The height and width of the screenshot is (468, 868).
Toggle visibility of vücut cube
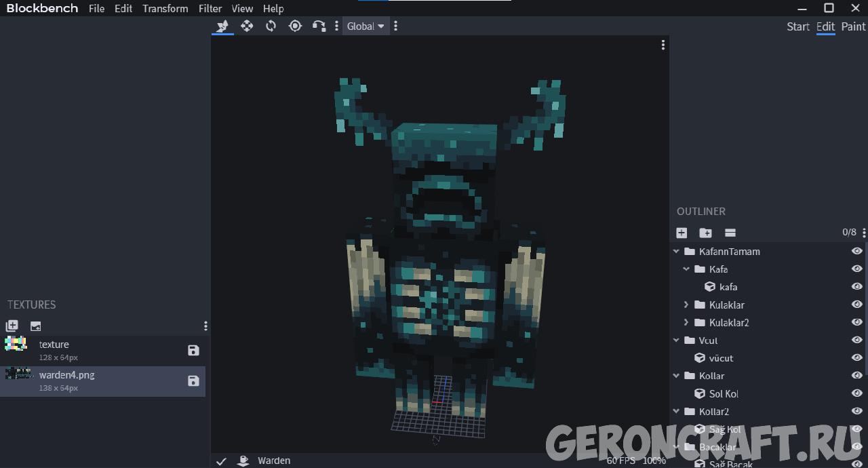[856, 358]
